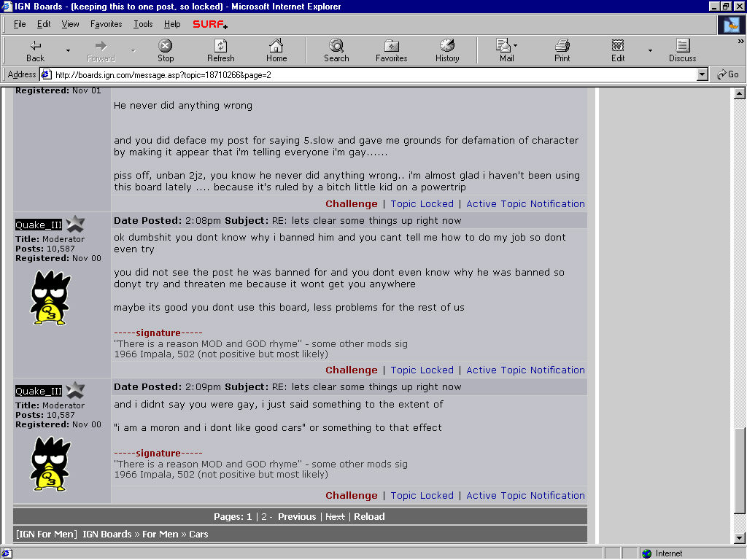Expand the toolbar overflow chevron
The height and width of the screenshot is (560, 747).
coord(740,42)
